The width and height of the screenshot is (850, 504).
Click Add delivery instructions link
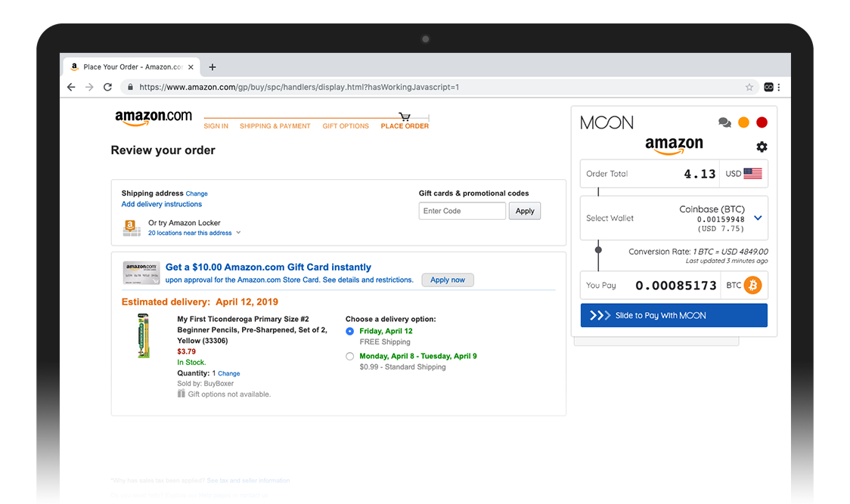[162, 204]
